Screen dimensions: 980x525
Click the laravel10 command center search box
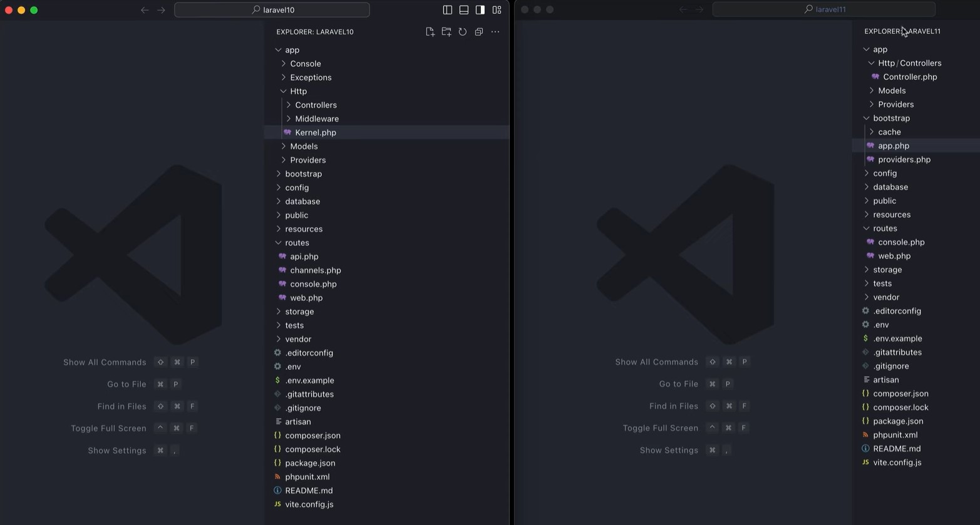[x=272, y=10]
